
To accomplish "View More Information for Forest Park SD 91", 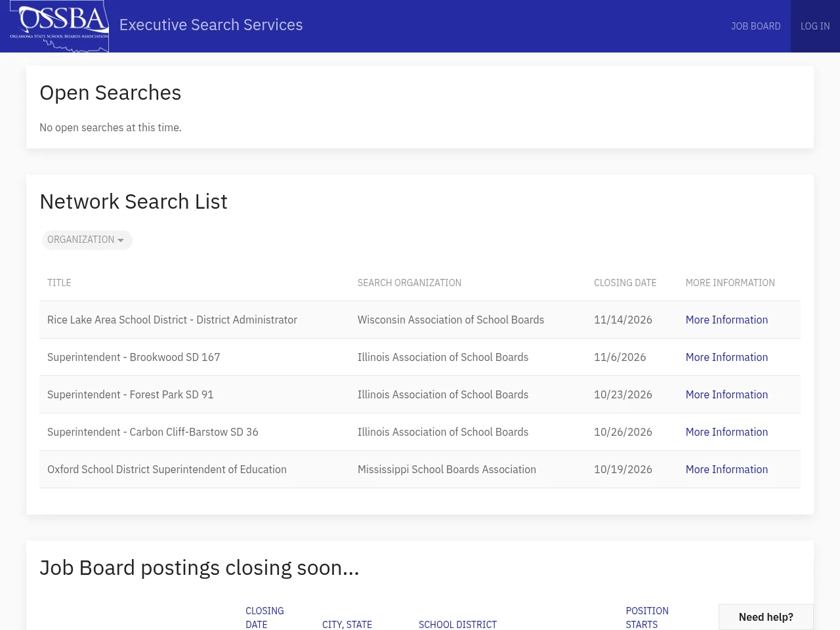I will tap(726, 394).
